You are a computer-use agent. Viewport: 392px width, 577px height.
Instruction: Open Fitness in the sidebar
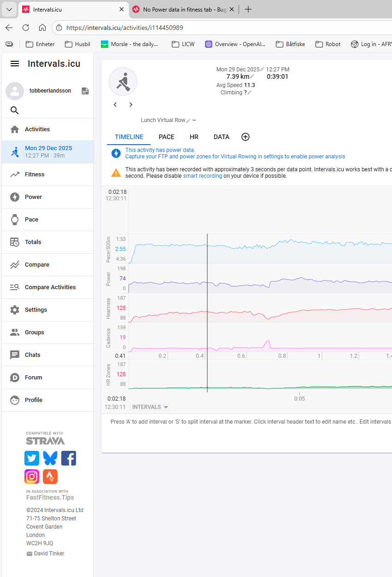(x=35, y=175)
